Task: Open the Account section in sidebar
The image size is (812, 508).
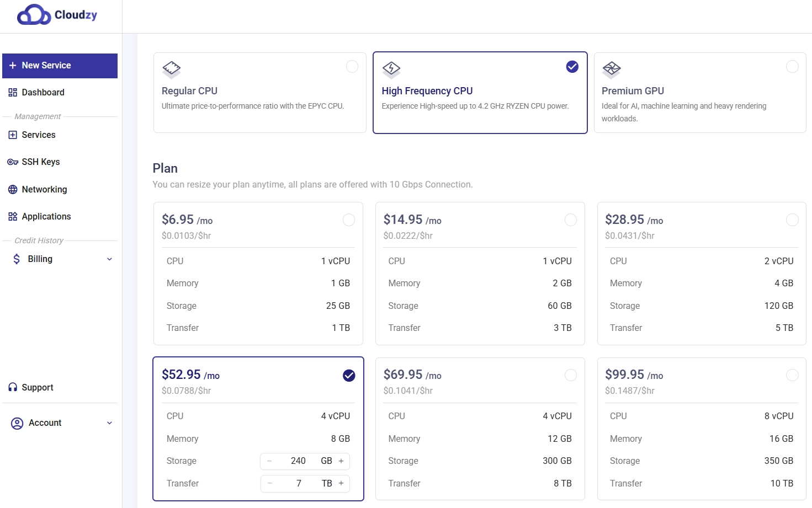Action: click(45, 423)
